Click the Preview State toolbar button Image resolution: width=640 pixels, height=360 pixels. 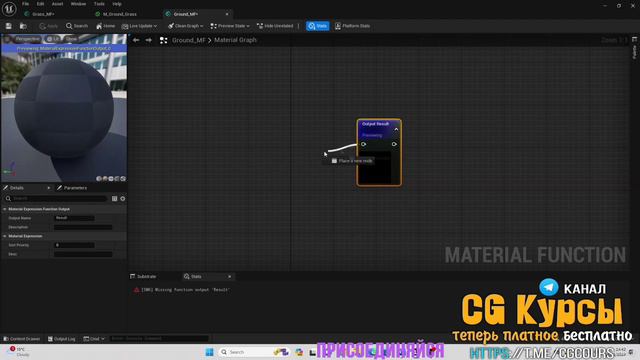point(228,26)
